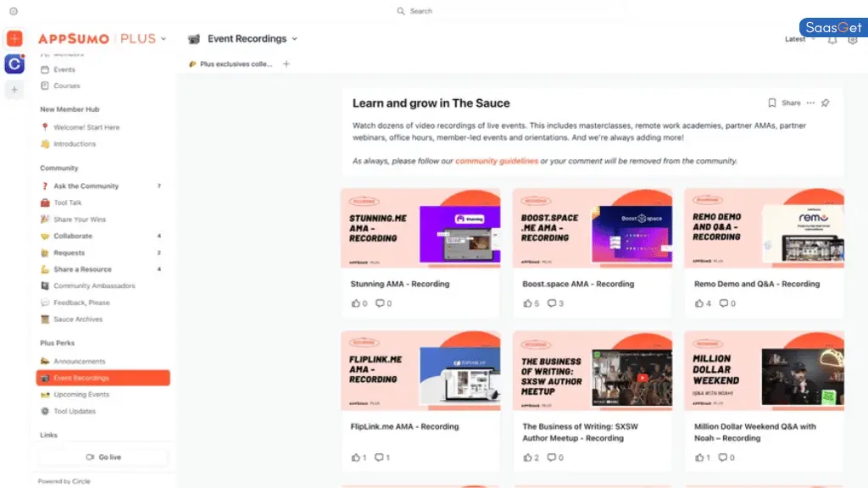Open Stunning AMA - Recording title
The width and height of the screenshot is (868, 488).
(x=400, y=284)
